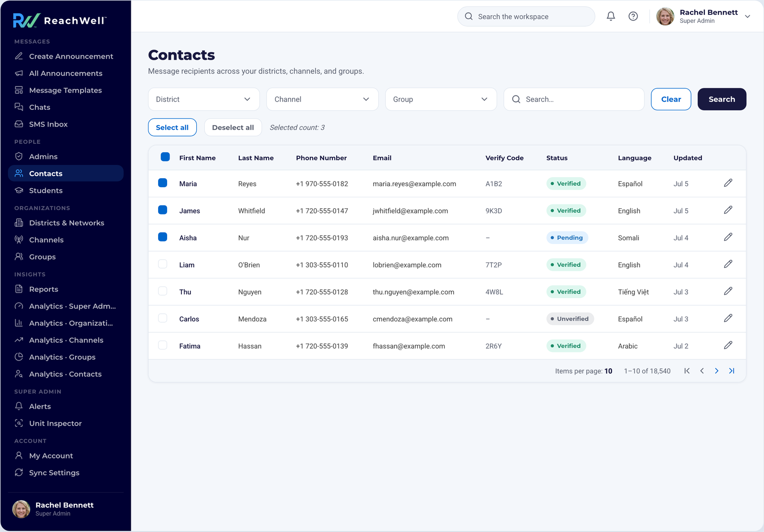Open the Group filter dropdown
The image size is (764, 532).
(441, 99)
